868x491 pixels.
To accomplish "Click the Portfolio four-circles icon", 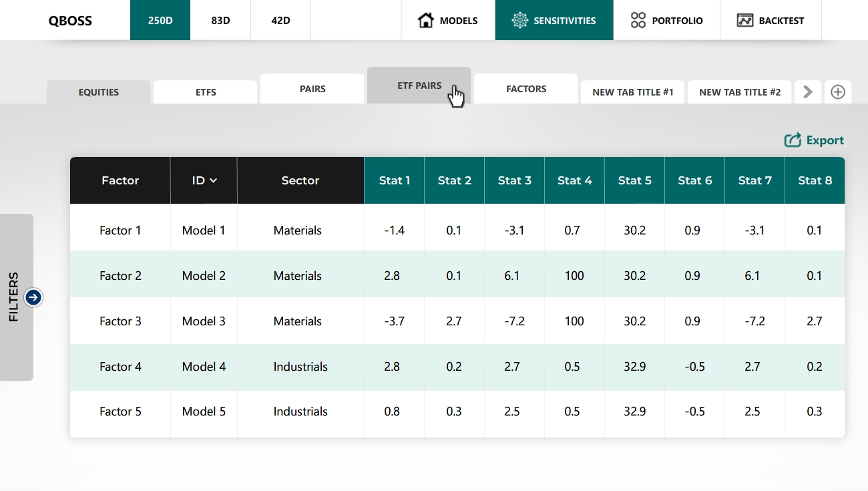I will point(638,20).
